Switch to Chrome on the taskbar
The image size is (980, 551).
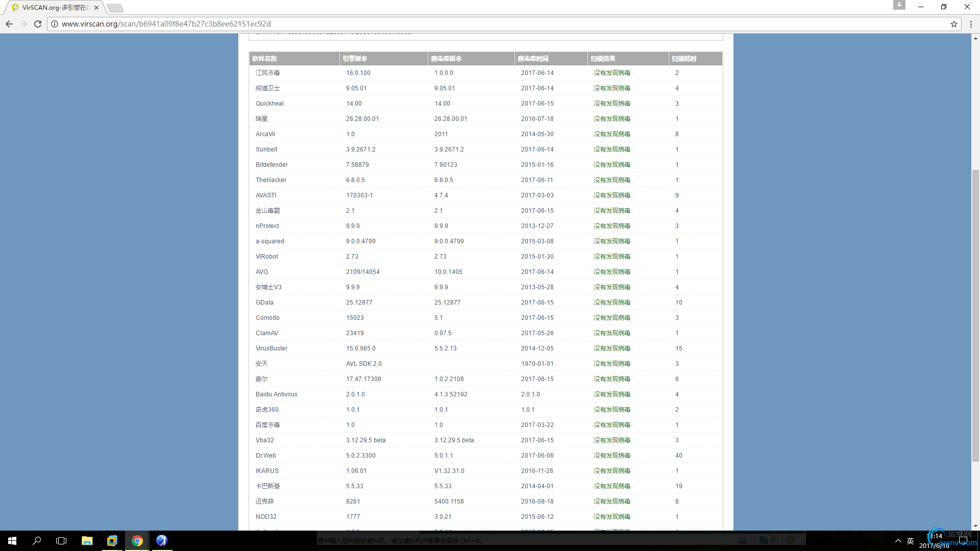tap(137, 541)
